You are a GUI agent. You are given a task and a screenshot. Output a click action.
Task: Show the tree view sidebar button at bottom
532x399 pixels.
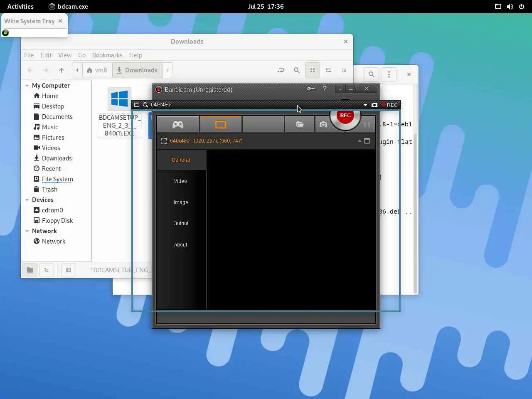click(x=47, y=270)
